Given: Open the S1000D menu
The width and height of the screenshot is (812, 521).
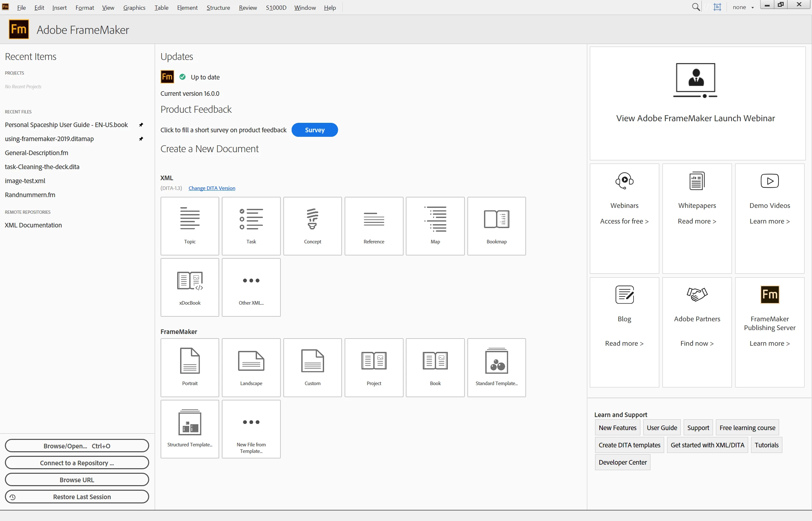Looking at the screenshot, I should pos(276,7).
